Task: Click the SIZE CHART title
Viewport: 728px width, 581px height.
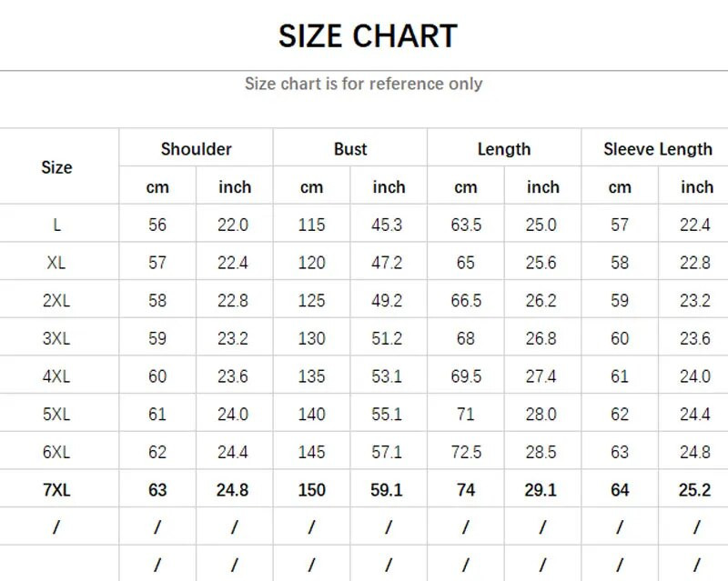Action: [x=367, y=36]
